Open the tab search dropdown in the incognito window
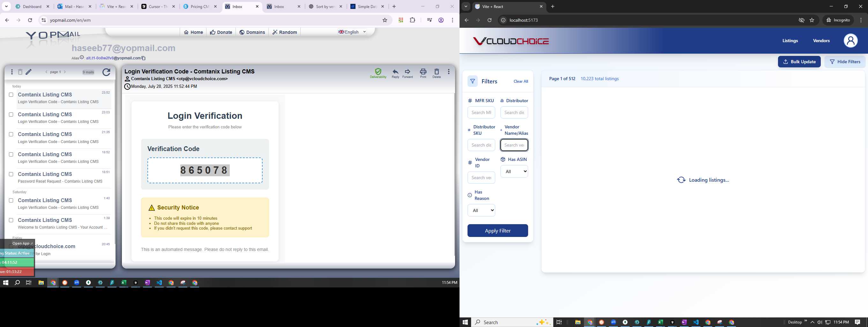868x327 pixels. click(x=466, y=6)
